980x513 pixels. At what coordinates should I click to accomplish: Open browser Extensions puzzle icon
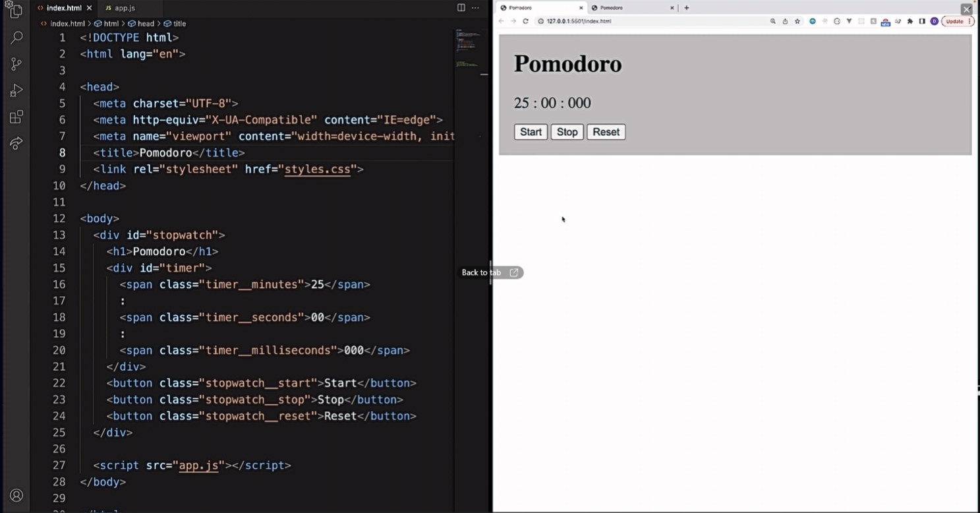(910, 21)
